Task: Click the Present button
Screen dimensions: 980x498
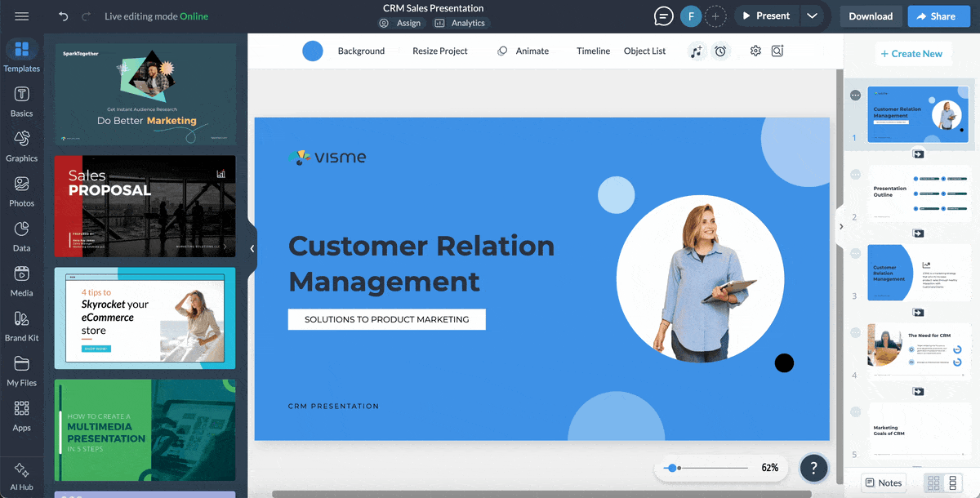Action: tap(766, 16)
